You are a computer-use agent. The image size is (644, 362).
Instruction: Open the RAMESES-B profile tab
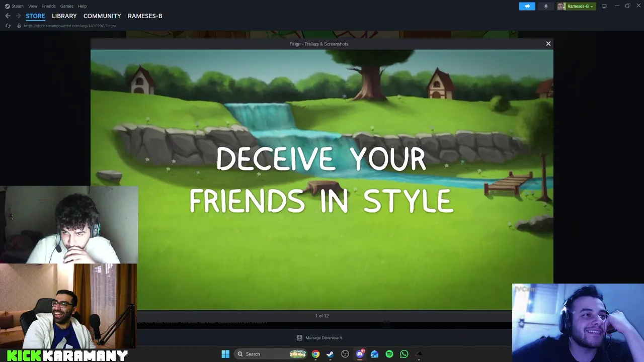pos(145,16)
